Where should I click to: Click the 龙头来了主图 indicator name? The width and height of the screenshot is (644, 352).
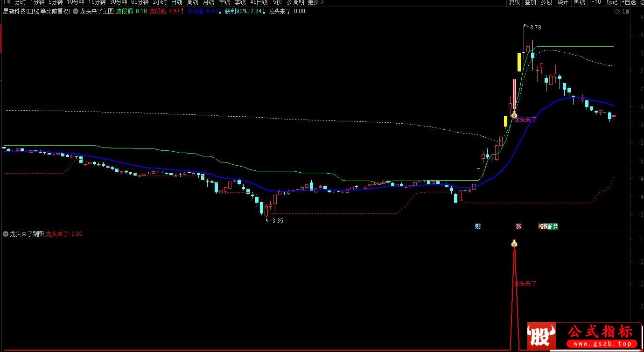pyautogui.click(x=97, y=11)
